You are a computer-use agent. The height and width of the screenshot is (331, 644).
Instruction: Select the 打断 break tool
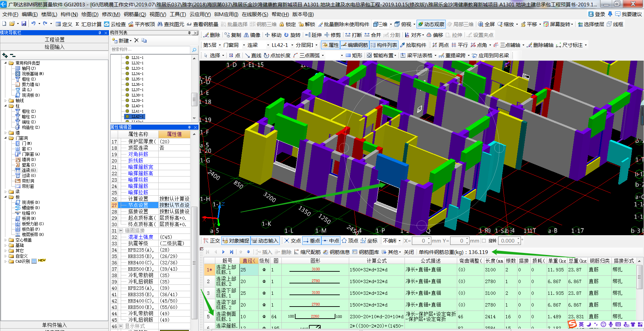click(354, 35)
